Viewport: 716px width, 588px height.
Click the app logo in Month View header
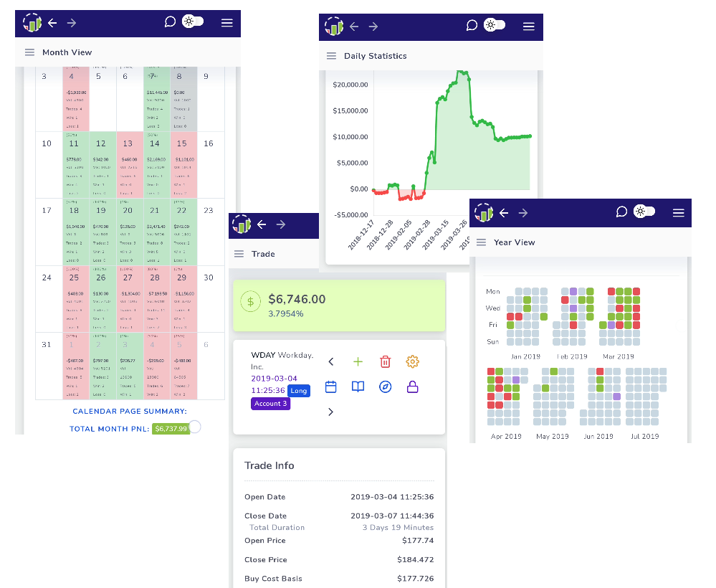32,22
